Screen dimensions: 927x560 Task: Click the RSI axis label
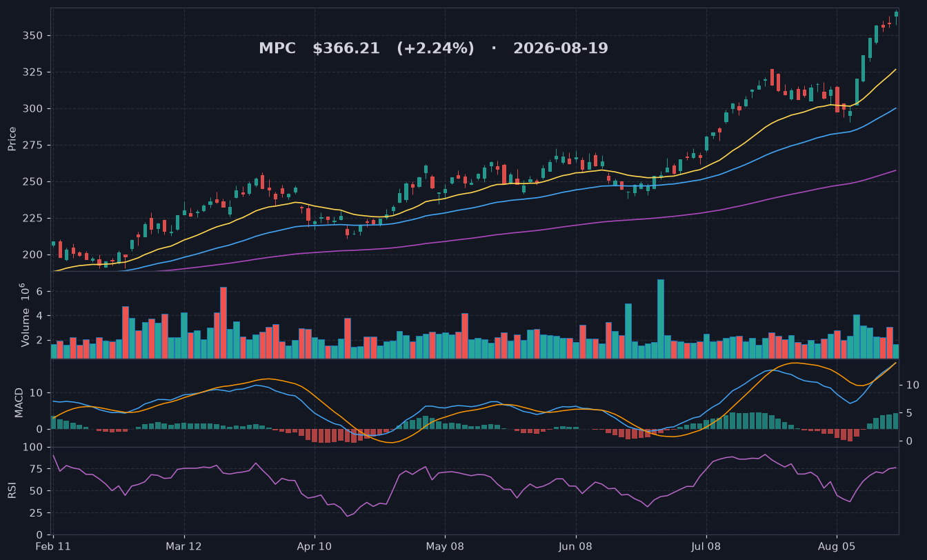(x=12, y=490)
